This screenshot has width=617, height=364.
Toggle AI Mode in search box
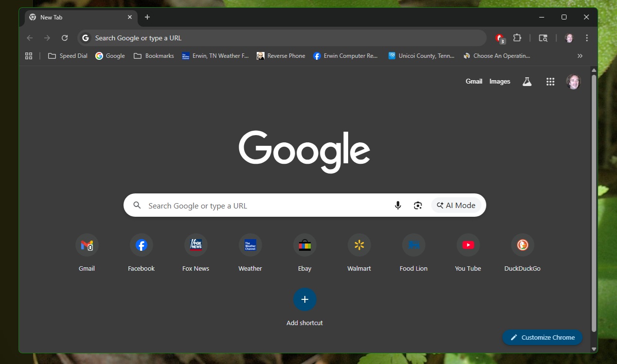[x=456, y=206]
